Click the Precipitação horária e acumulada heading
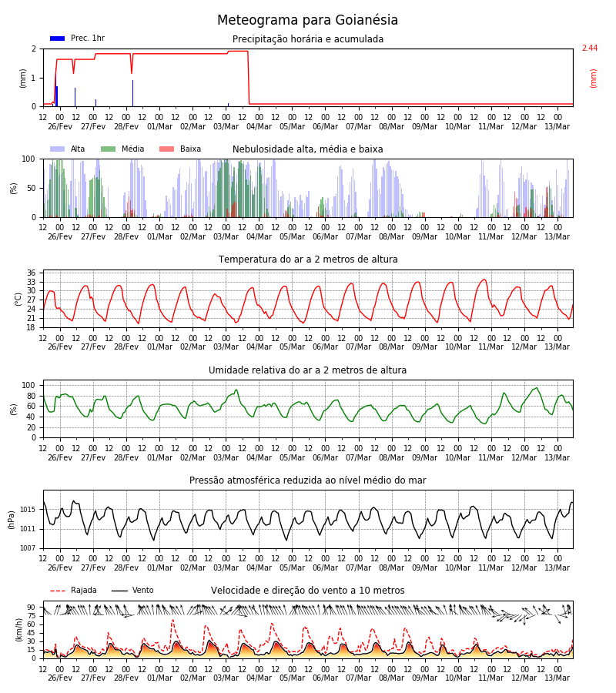The height and width of the screenshot is (693, 616). tap(307, 39)
